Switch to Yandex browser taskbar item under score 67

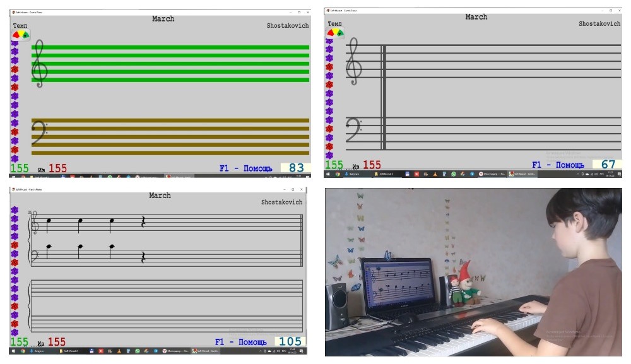click(492, 173)
